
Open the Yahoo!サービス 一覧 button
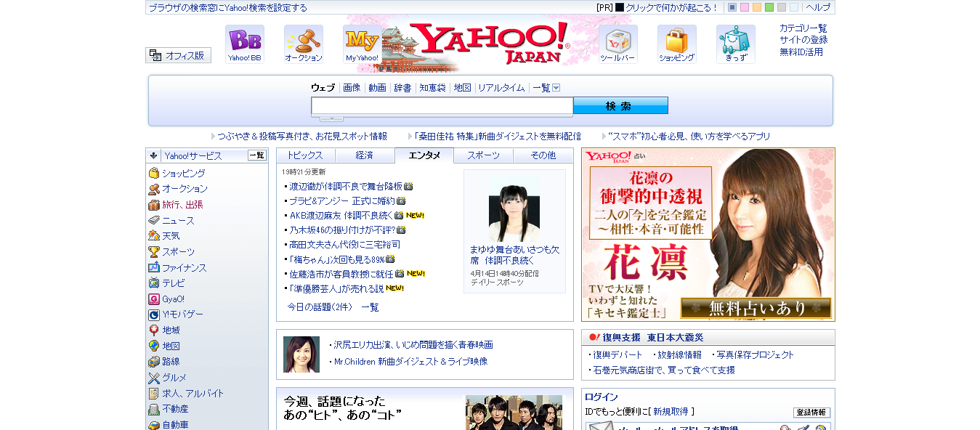point(257,155)
